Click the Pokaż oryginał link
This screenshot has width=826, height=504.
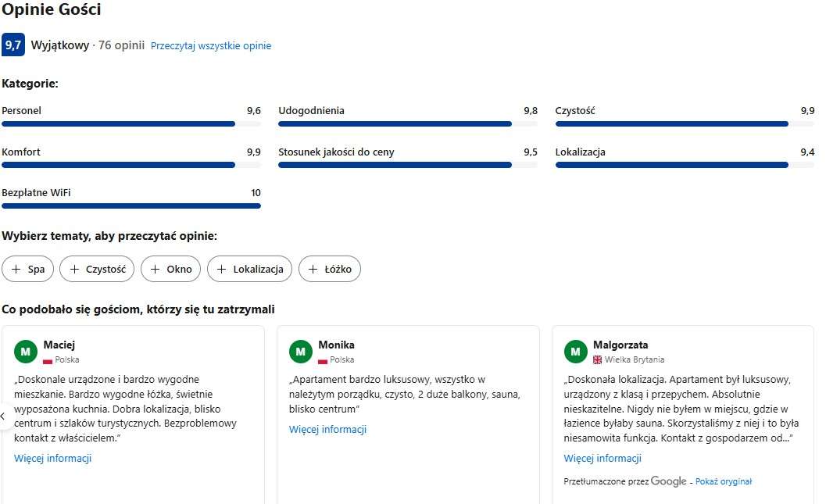click(x=724, y=482)
